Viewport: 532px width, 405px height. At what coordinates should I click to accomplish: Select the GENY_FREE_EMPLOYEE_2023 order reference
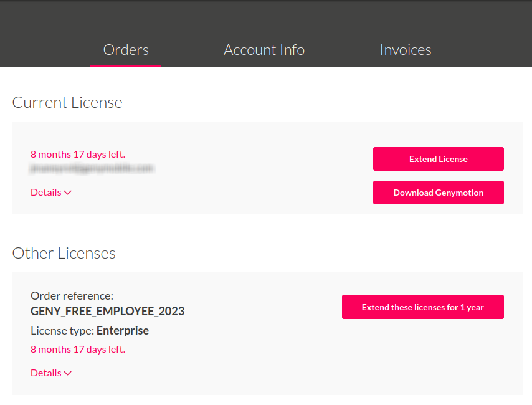click(107, 310)
